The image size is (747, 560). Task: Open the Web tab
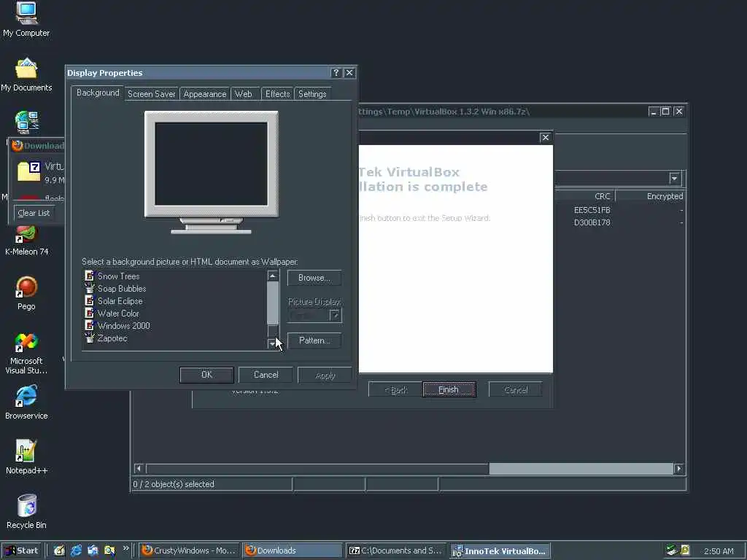[244, 94]
